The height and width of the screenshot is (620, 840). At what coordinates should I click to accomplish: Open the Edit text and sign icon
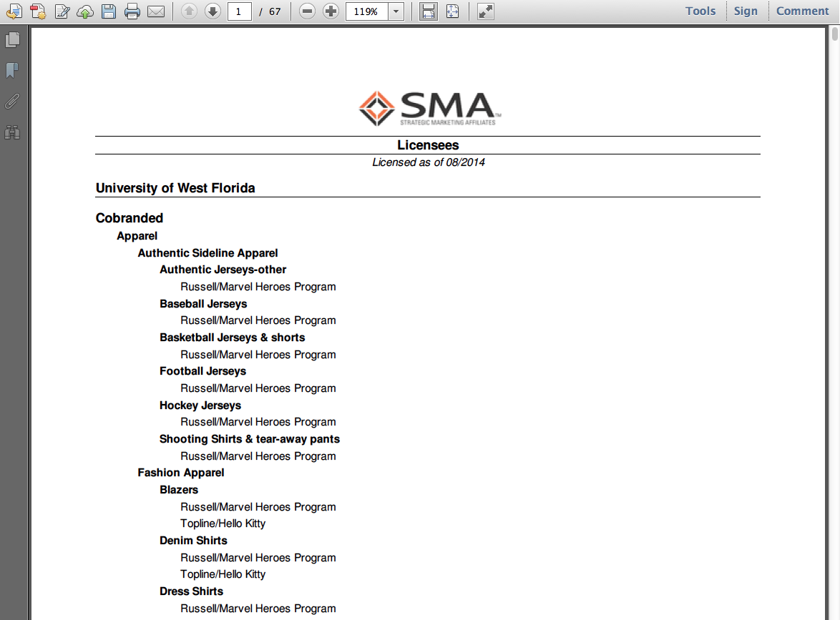[62, 11]
